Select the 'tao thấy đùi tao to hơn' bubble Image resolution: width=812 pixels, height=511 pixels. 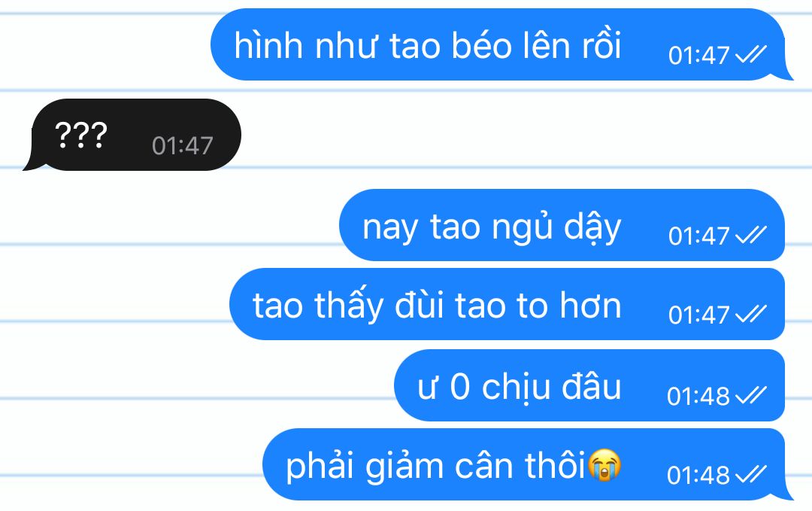point(507,304)
